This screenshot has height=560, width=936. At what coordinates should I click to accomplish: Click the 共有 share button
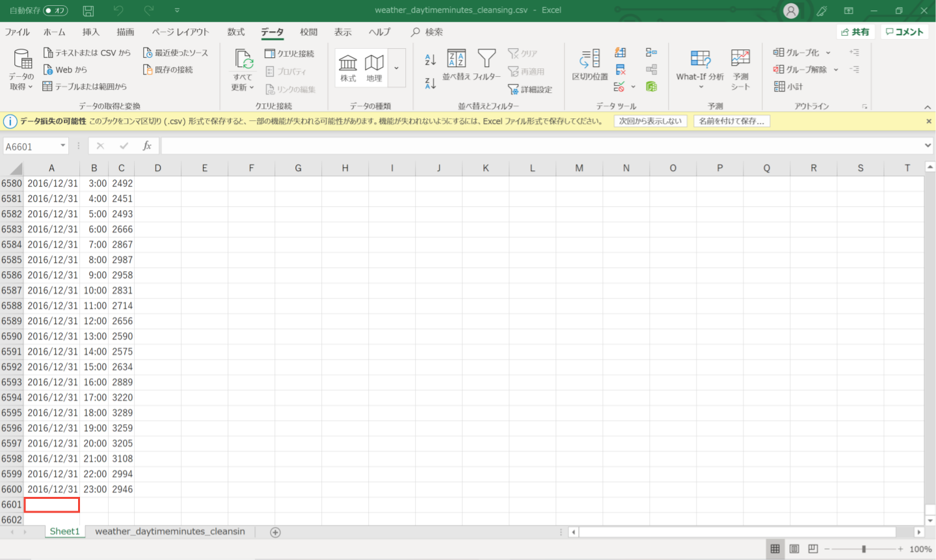click(x=855, y=32)
